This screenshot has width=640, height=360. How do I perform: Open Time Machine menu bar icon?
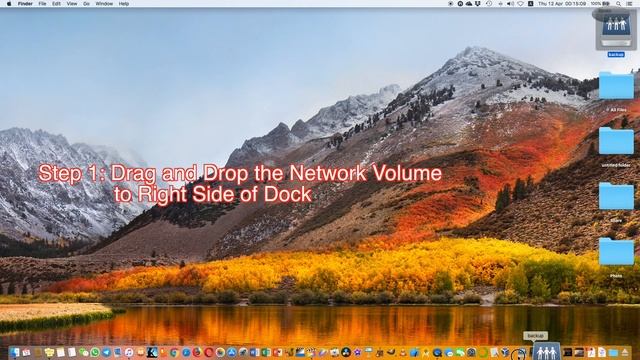489,4
